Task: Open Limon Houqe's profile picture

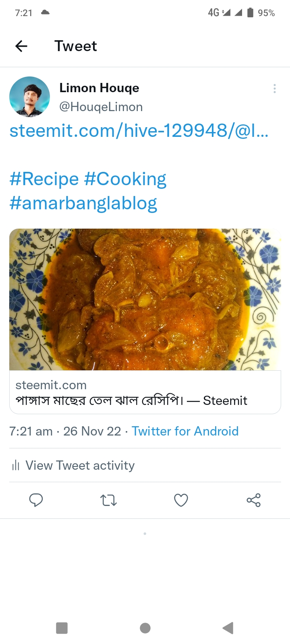Action: point(29,97)
